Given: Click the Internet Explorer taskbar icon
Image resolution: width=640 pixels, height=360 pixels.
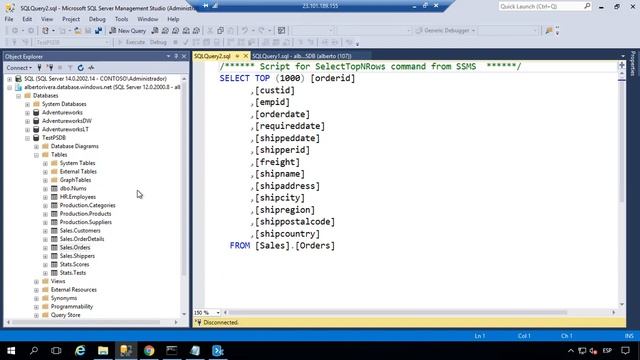Looking at the screenshot, I should (80, 351).
